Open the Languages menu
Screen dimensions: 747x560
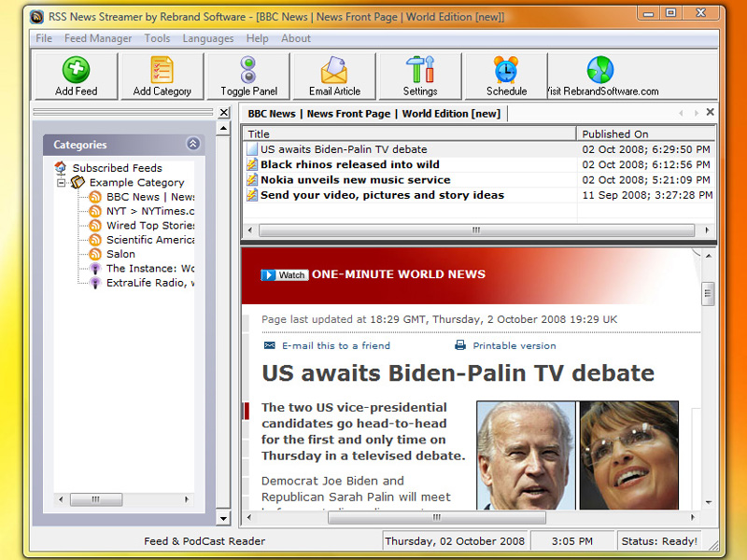(208, 38)
